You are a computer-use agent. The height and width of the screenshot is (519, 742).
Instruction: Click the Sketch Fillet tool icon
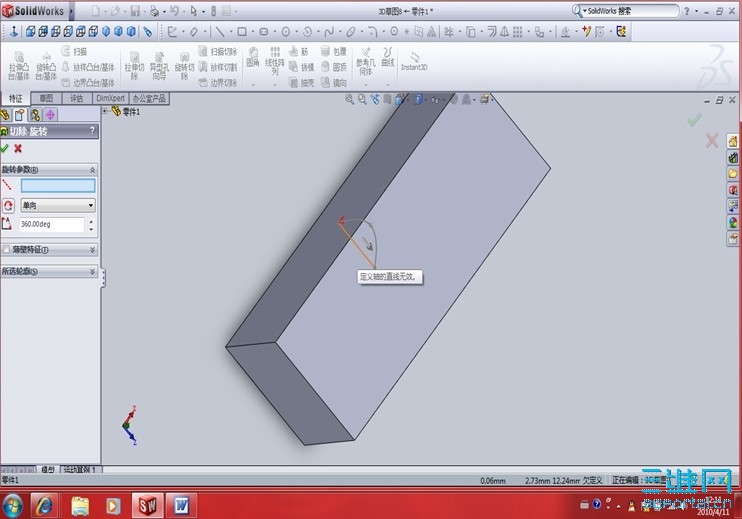coord(372,32)
